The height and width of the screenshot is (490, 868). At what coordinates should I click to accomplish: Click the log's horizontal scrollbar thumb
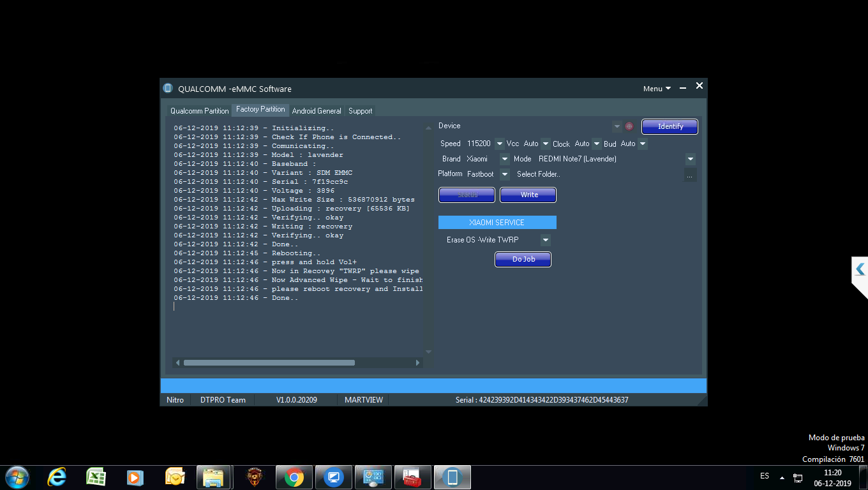pos(269,362)
